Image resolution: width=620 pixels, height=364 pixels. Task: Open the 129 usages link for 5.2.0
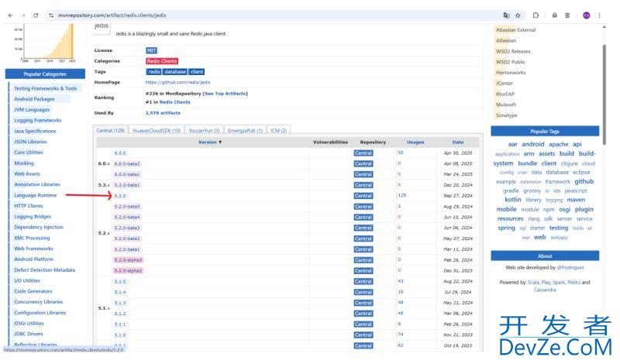401,195
